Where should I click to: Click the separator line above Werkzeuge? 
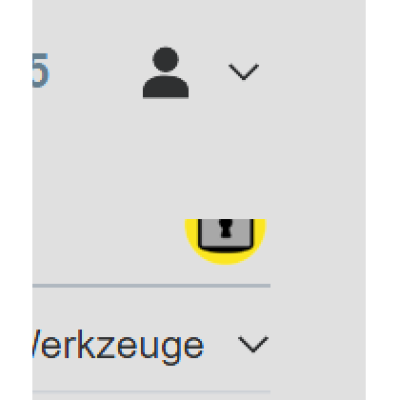pos(151,286)
